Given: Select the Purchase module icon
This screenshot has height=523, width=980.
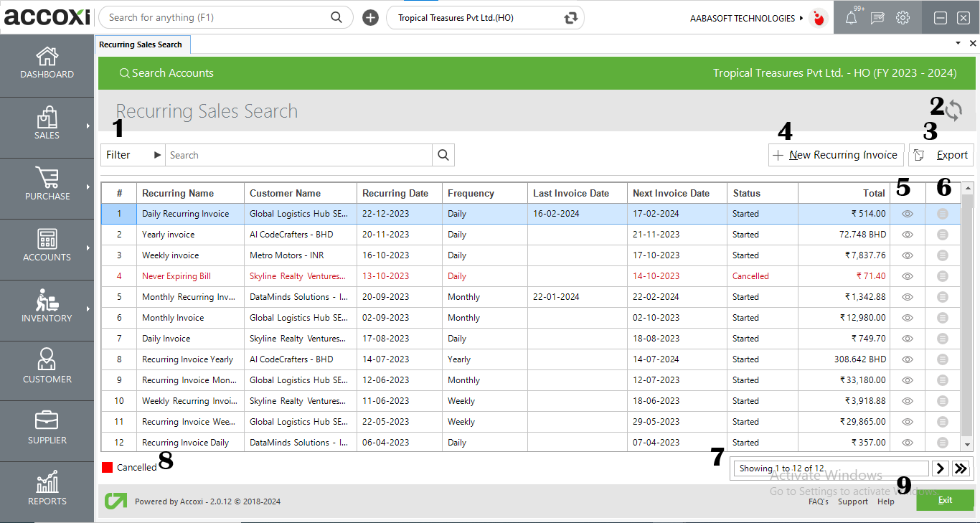Looking at the screenshot, I should (47, 185).
